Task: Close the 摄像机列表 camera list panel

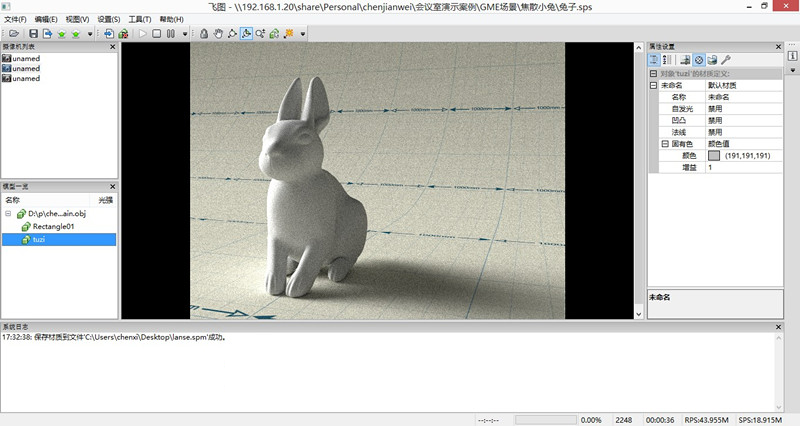Action: tap(112, 46)
